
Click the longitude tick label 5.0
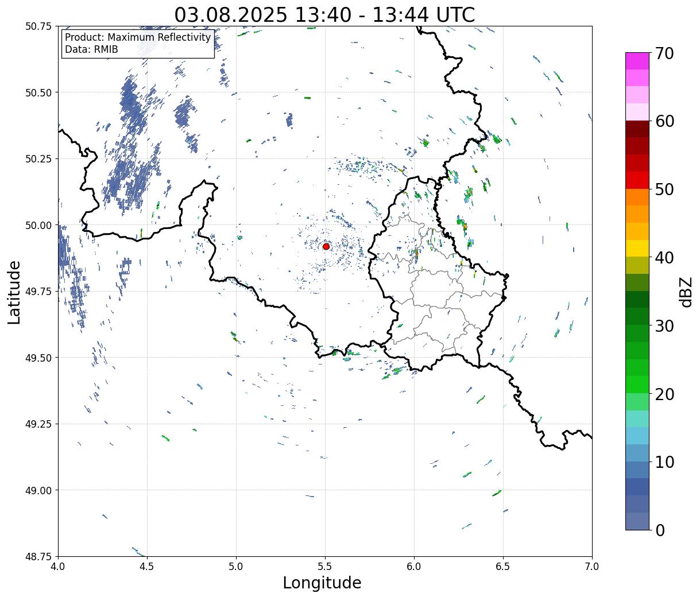click(236, 566)
